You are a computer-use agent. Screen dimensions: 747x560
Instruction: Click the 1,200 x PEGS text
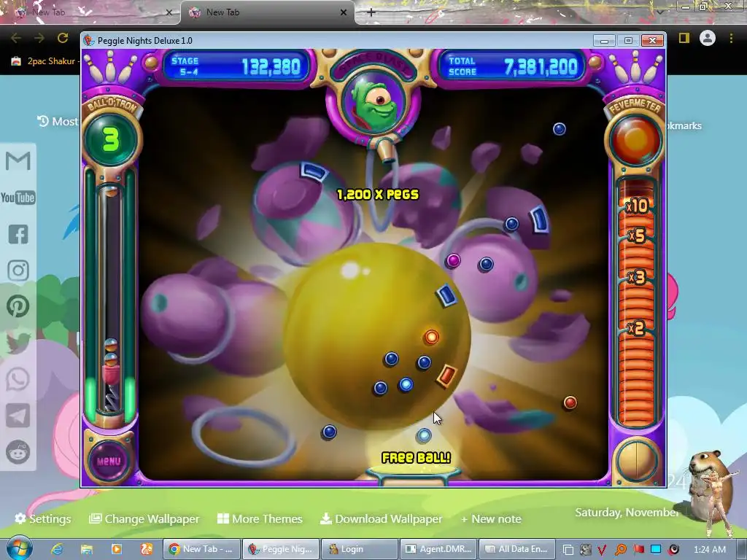[378, 194]
